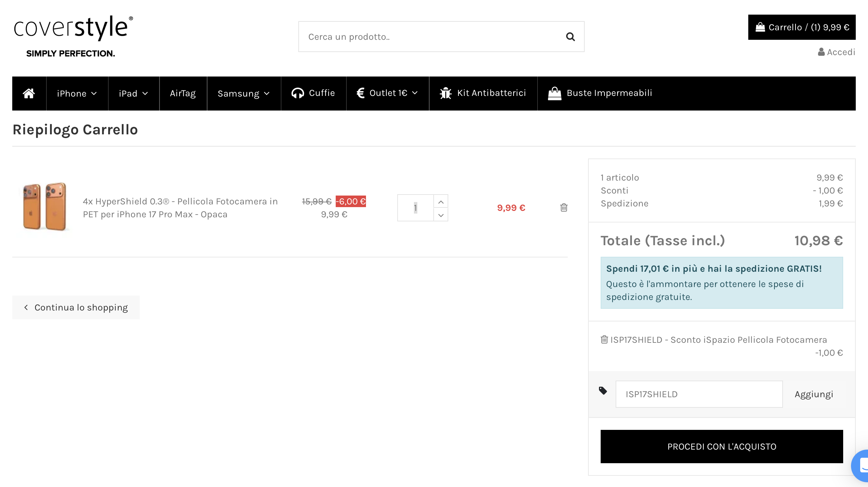
Task: Open Cuffie headphones category
Action: [313, 93]
